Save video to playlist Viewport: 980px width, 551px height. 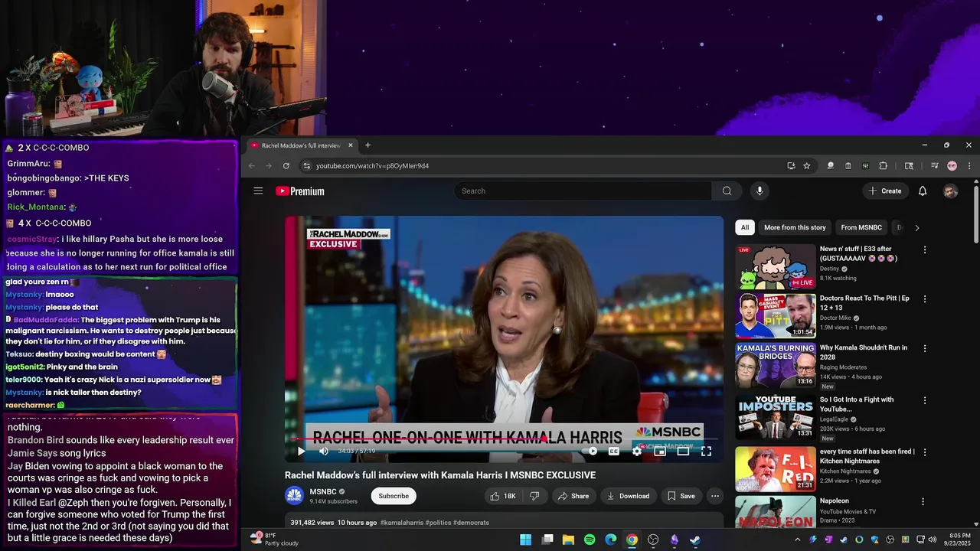[x=681, y=496]
